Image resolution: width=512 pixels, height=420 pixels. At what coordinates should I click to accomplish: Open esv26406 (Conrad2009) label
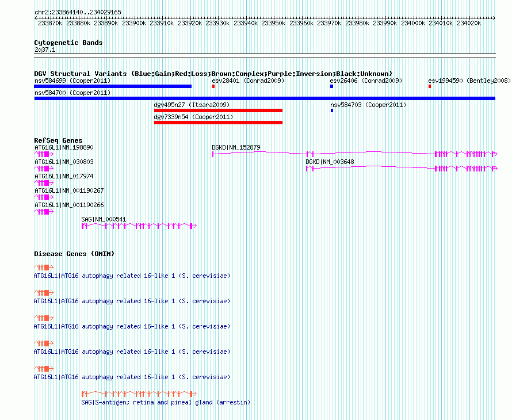tap(366, 81)
